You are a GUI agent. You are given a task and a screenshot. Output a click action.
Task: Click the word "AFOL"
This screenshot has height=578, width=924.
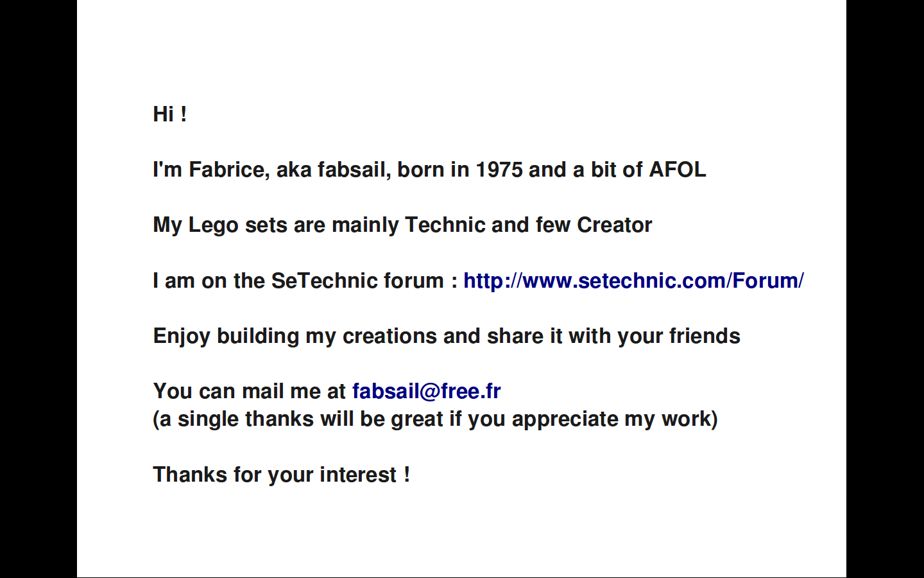(677, 170)
